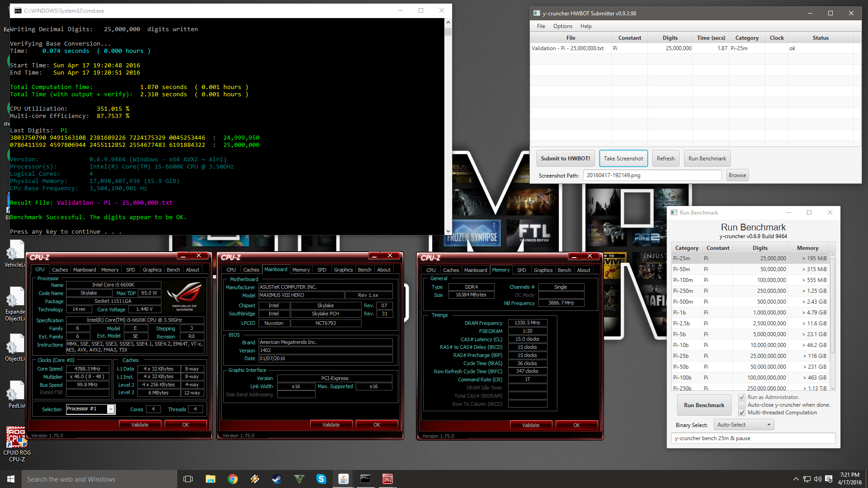Select the Pi-1b row in benchmark list
Viewport: 868px width, 488px height.
coord(750,313)
